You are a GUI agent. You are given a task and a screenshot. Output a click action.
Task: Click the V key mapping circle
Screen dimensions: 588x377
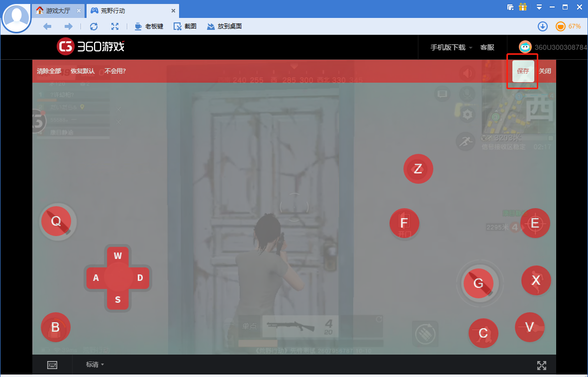tap(529, 327)
